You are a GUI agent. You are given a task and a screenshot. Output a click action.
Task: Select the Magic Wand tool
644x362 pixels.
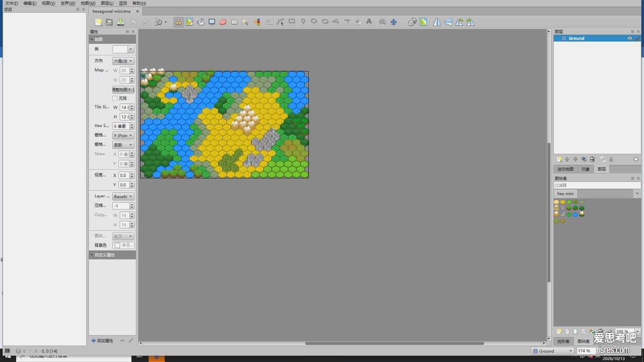[245, 22]
